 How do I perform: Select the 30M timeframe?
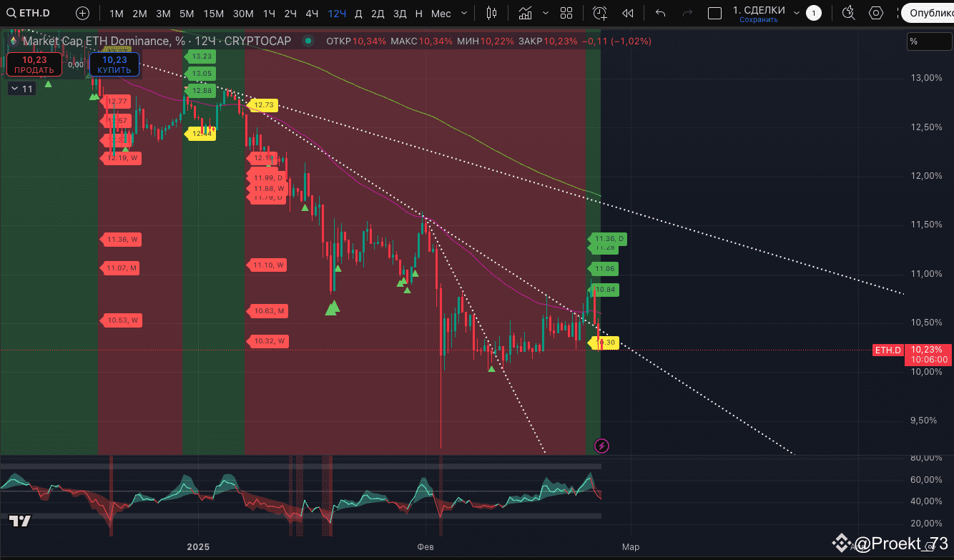point(243,13)
